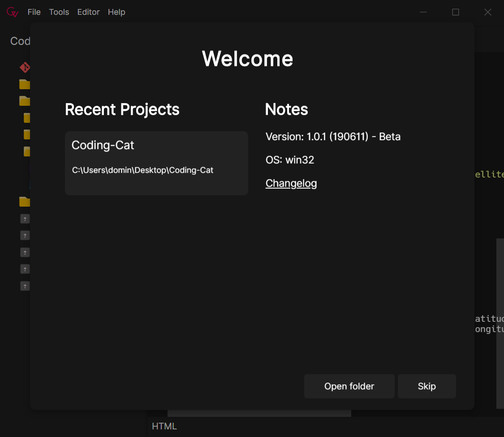This screenshot has width=504, height=437.
Task: Click the first question-mark file icon
Action: point(25,218)
